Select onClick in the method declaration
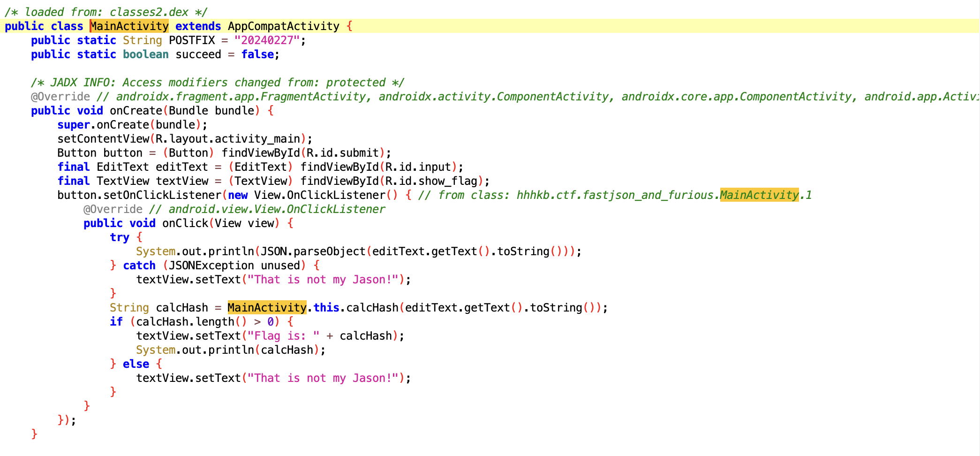980x456 pixels. coord(185,223)
